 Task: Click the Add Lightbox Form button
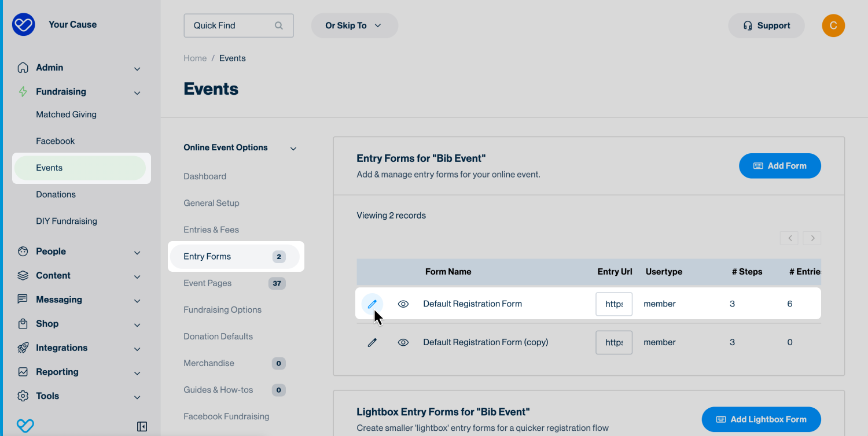point(761,419)
